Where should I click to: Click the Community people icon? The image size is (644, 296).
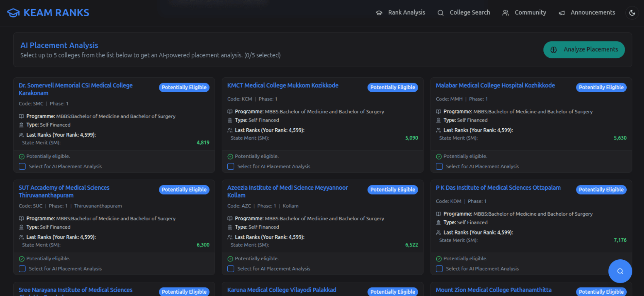click(505, 13)
